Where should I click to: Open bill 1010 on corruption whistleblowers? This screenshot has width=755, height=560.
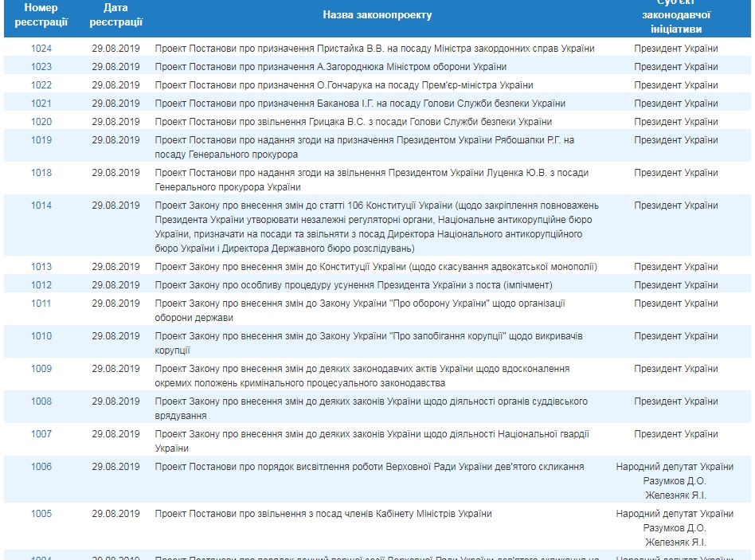(41, 336)
